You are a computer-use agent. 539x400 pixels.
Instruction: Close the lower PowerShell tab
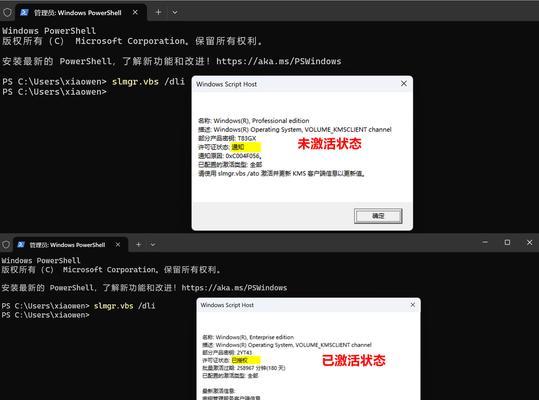[118, 244]
